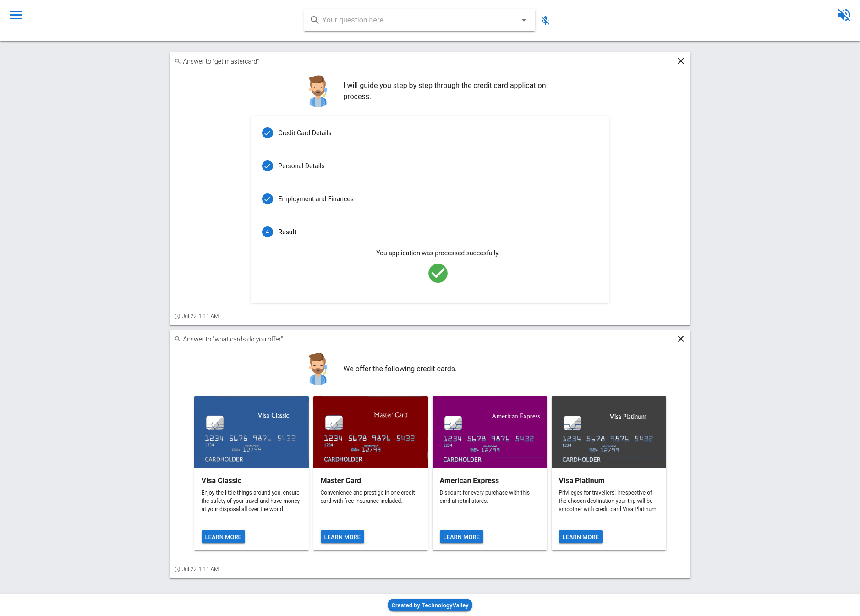Screen dimensions: 860x616
Task: Click the search magnifier icon in the question box
Action: pyautogui.click(x=315, y=20)
